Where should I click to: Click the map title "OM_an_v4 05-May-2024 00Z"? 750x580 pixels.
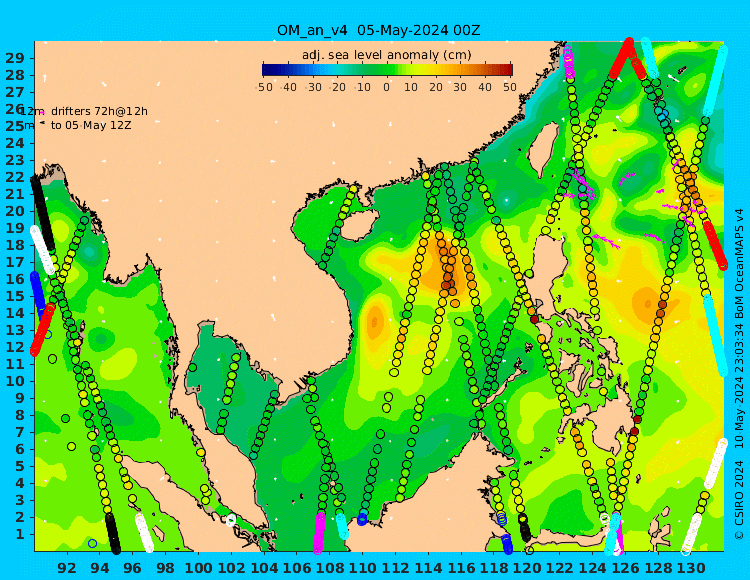tap(378, 31)
